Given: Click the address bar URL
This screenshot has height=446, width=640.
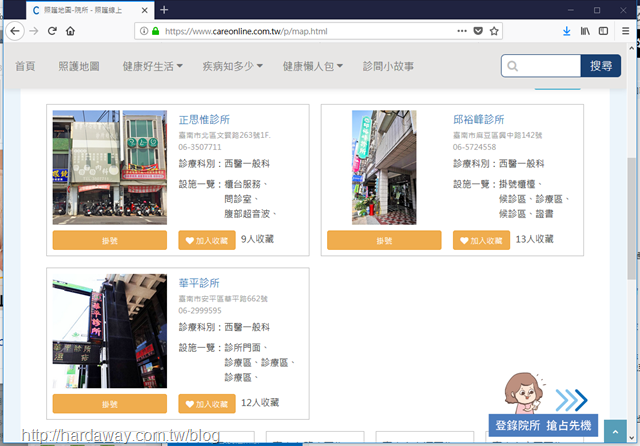Looking at the screenshot, I should point(246,31).
